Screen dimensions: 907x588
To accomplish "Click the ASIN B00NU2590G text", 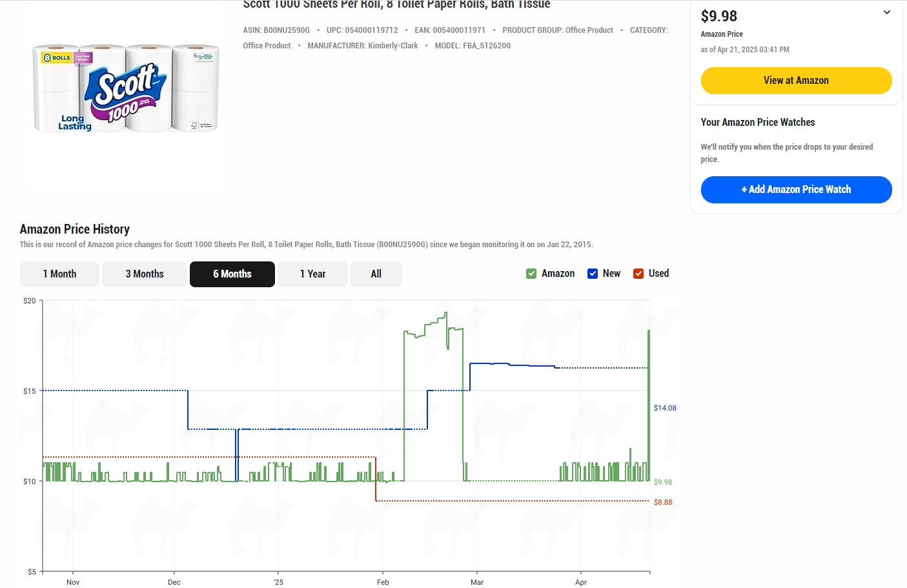I will pyautogui.click(x=276, y=30).
